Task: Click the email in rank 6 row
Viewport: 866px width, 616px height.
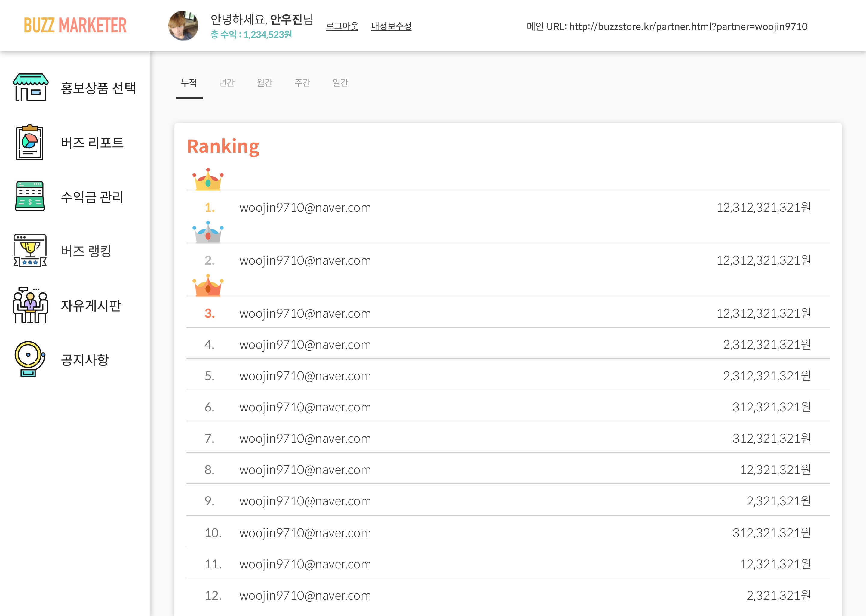Action: click(x=305, y=408)
